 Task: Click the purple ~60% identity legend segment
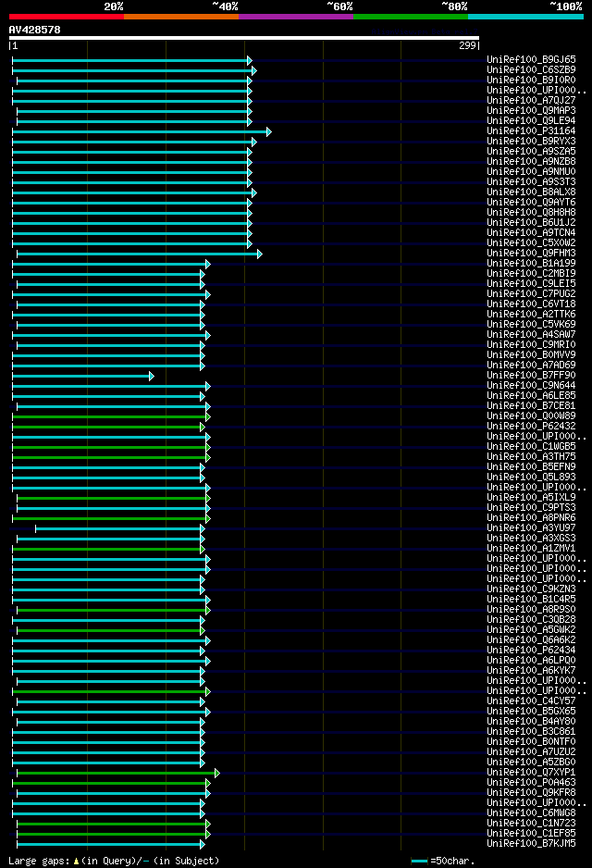[x=296, y=17]
